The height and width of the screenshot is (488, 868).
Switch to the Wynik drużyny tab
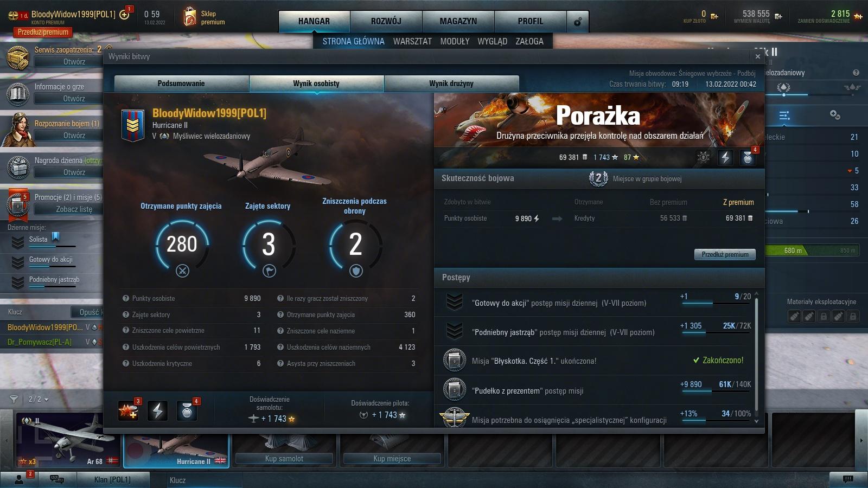tap(451, 84)
